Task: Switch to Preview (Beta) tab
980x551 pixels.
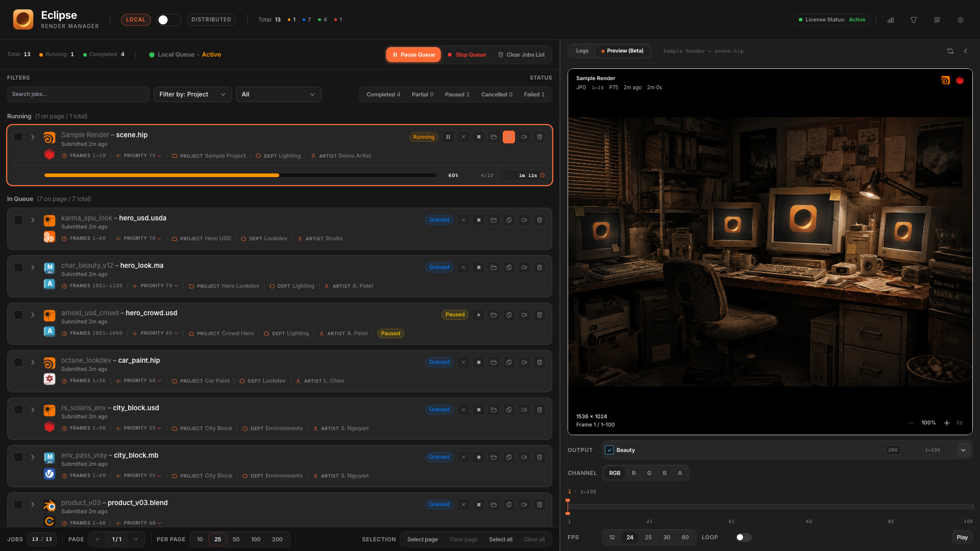Action: point(622,51)
